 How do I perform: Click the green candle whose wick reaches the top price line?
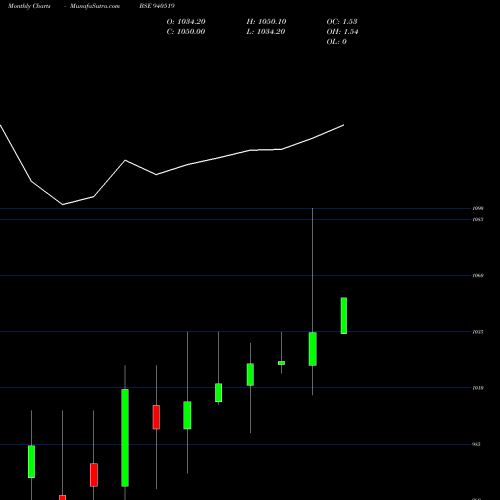(x=312, y=349)
